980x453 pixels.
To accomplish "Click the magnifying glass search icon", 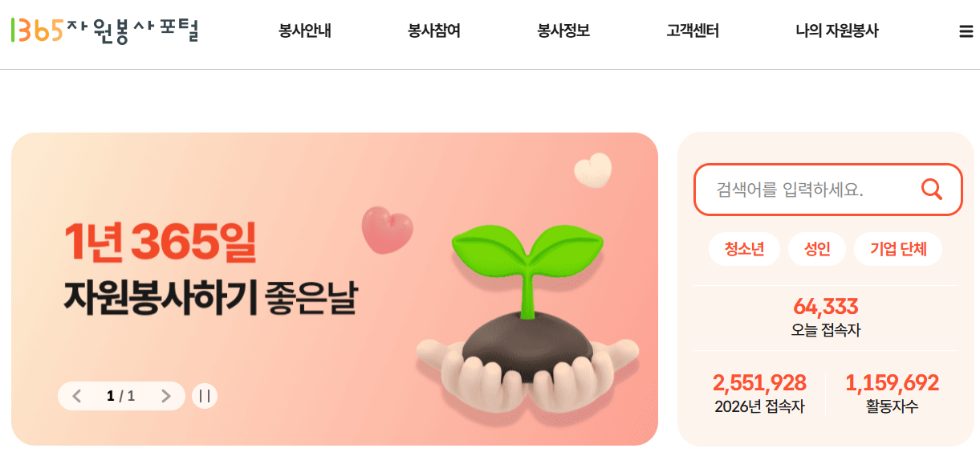I will 931,190.
